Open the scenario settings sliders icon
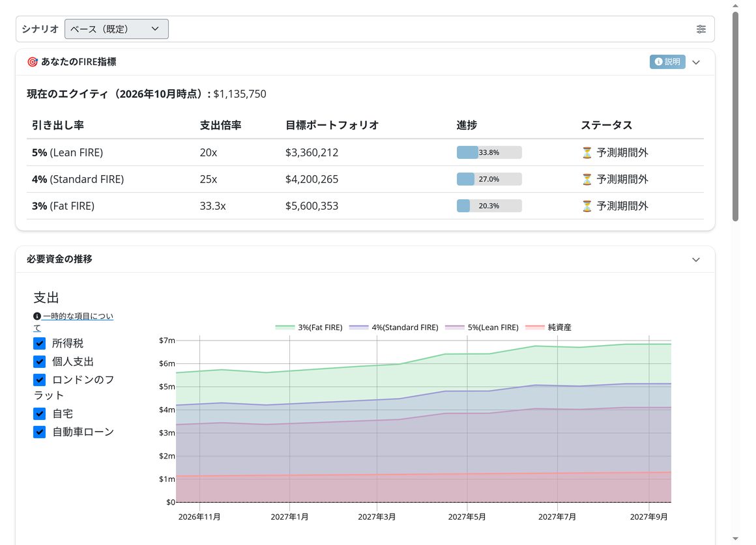This screenshot has height=545, width=756. (x=701, y=29)
